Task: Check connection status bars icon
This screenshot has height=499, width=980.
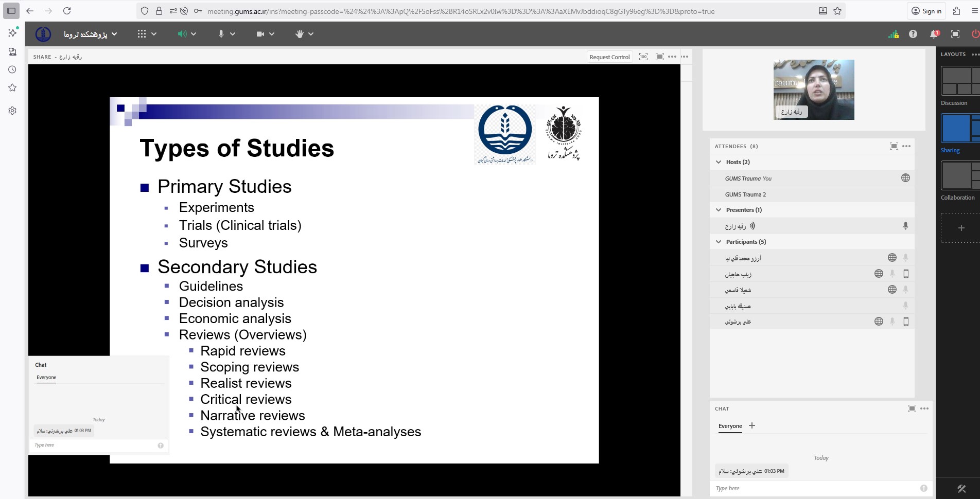Action: click(x=893, y=34)
